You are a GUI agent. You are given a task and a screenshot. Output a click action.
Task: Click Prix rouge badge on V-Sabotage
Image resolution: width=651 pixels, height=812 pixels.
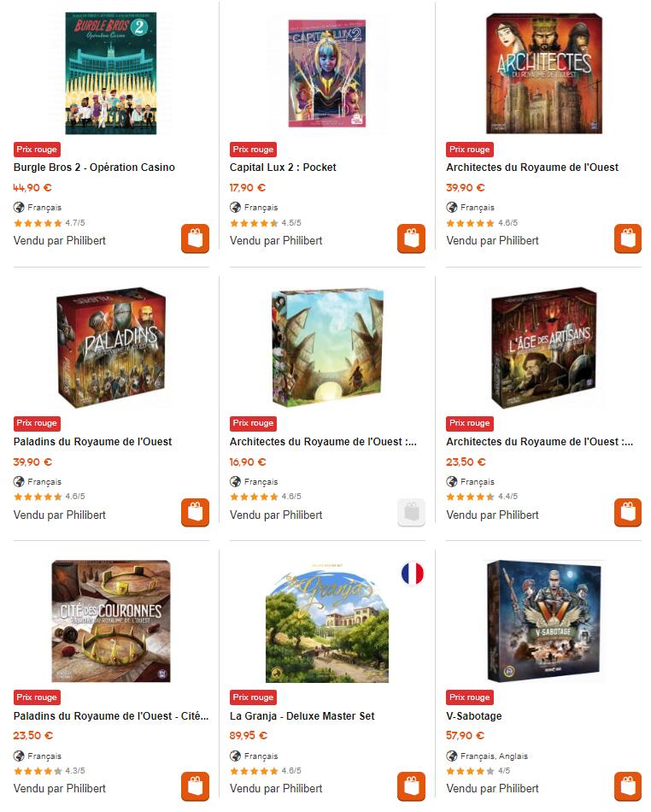point(470,697)
